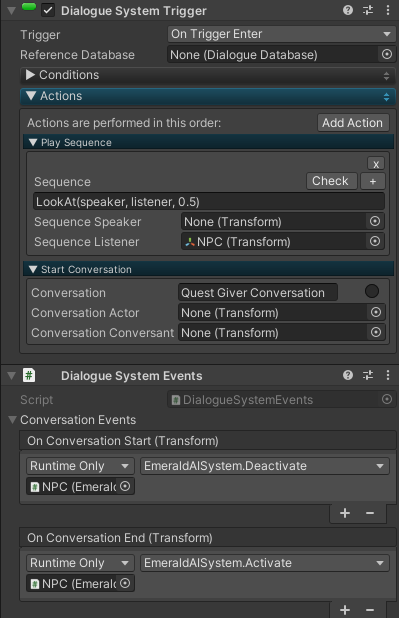Pick object for On Conversation Start NPC target
The height and width of the screenshot is (618, 399).
tap(125, 486)
